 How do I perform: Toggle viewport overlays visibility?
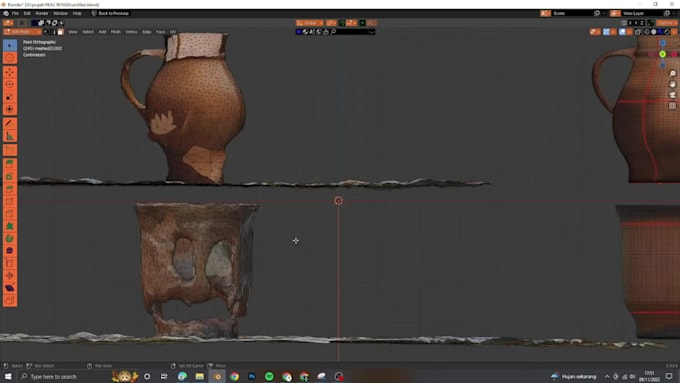622,32
